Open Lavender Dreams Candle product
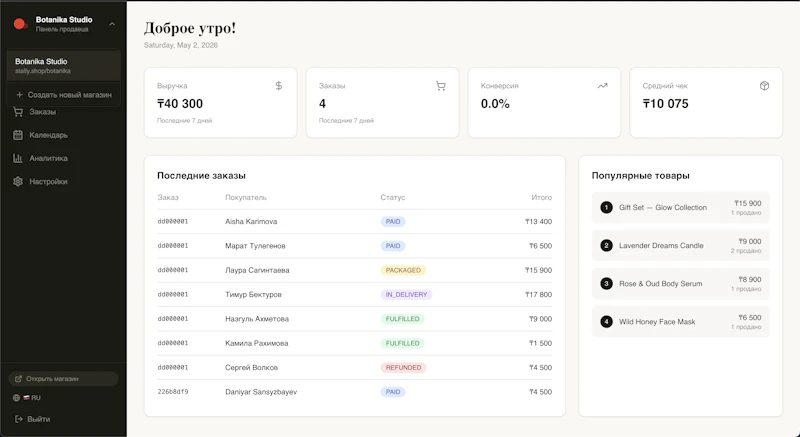 click(x=681, y=246)
